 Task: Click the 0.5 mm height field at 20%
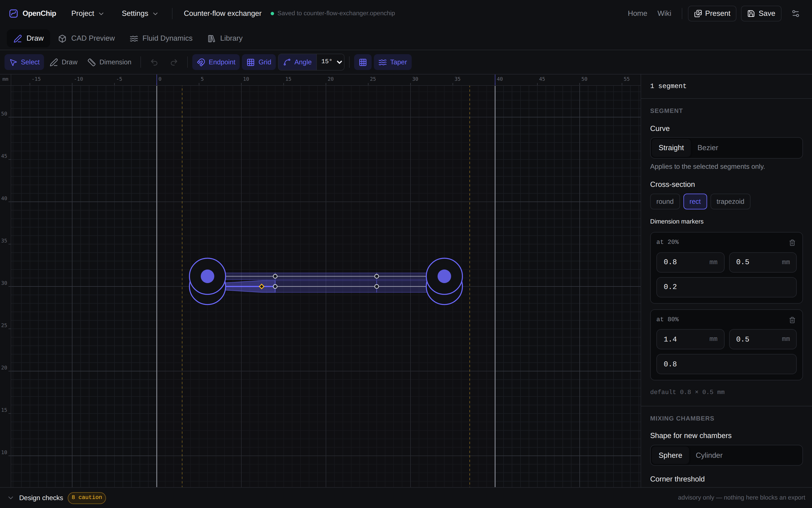point(763,262)
